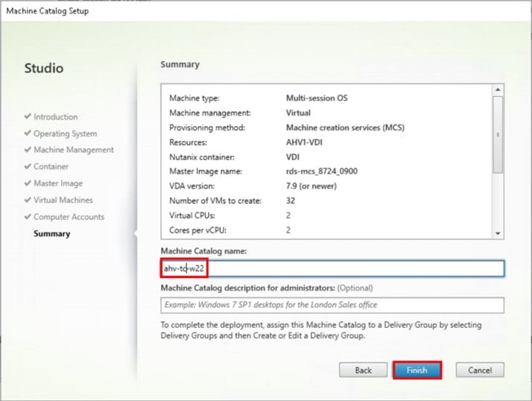Viewport: 532px width, 401px height.
Task: Click the 'Multi-session OS' value
Action: click(x=317, y=98)
